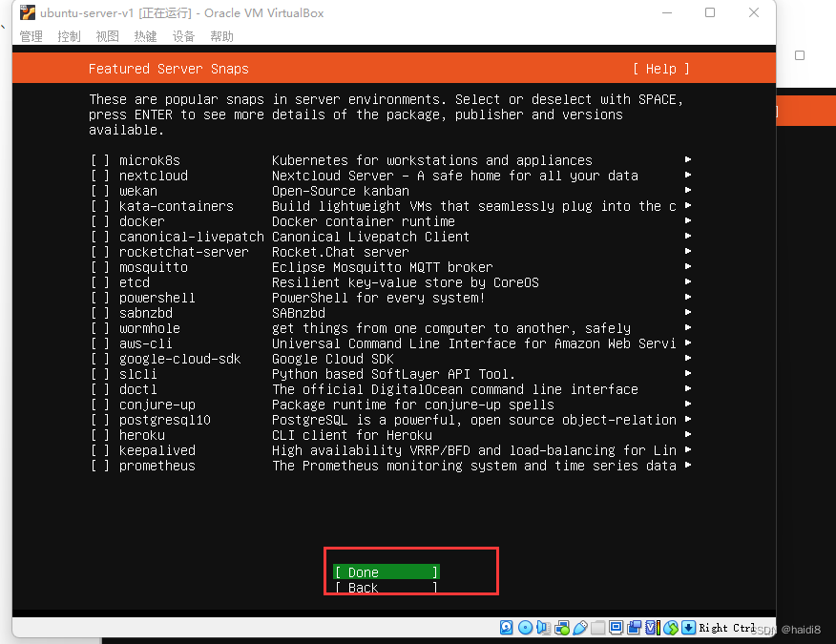Click the hard disk activity status icon
This screenshot has height=644, width=836.
coord(506,628)
